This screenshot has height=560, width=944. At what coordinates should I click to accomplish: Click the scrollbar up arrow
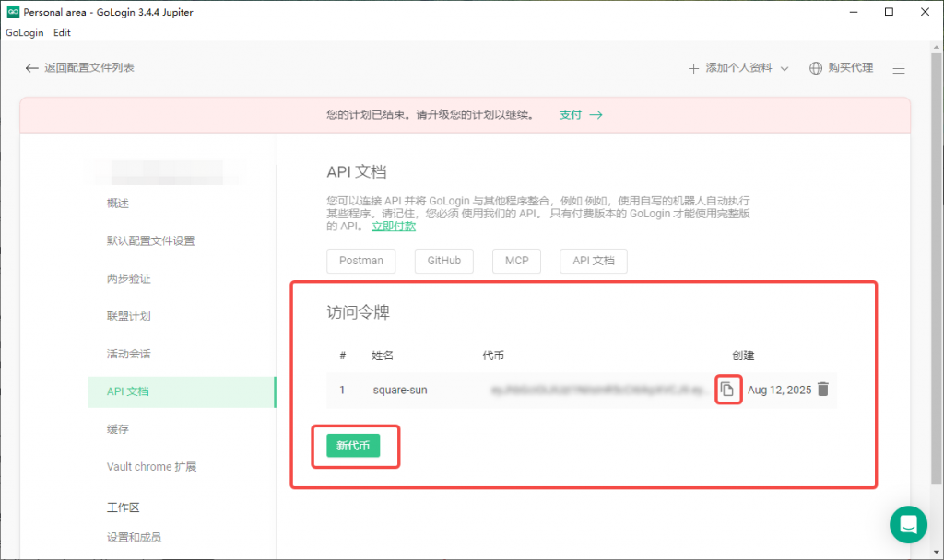coord(937,47)
